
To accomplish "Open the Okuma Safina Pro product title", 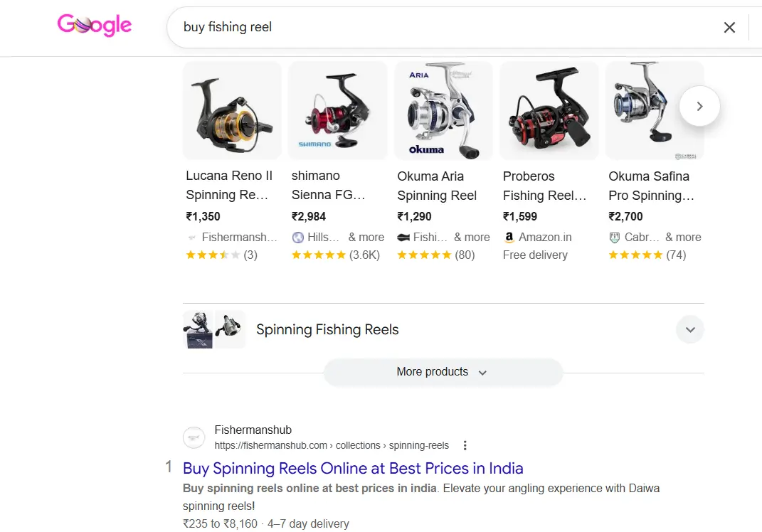I will pyautogui.click(x=650, y=185).
